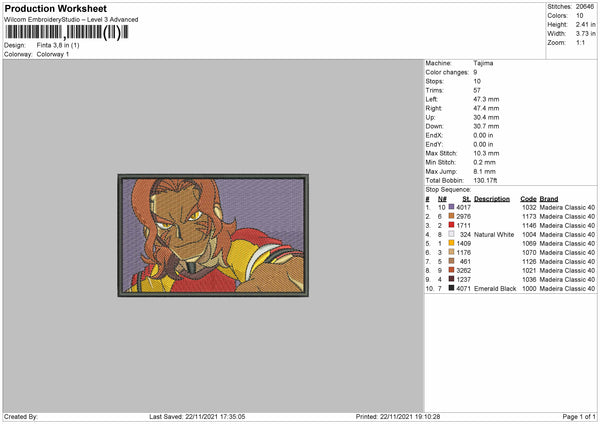Screen dimensions: 600x424
Task: Click thread code 1173 in row 2
Action: 530,217
